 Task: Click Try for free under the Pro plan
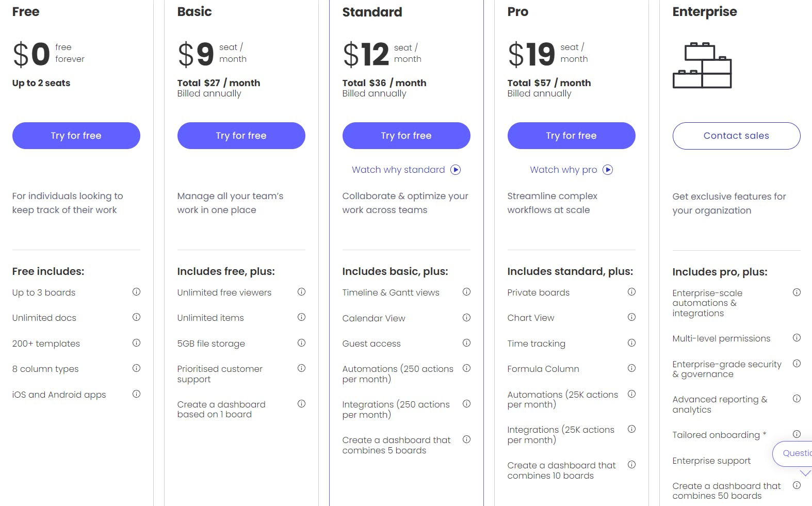(x=571, y=136)
